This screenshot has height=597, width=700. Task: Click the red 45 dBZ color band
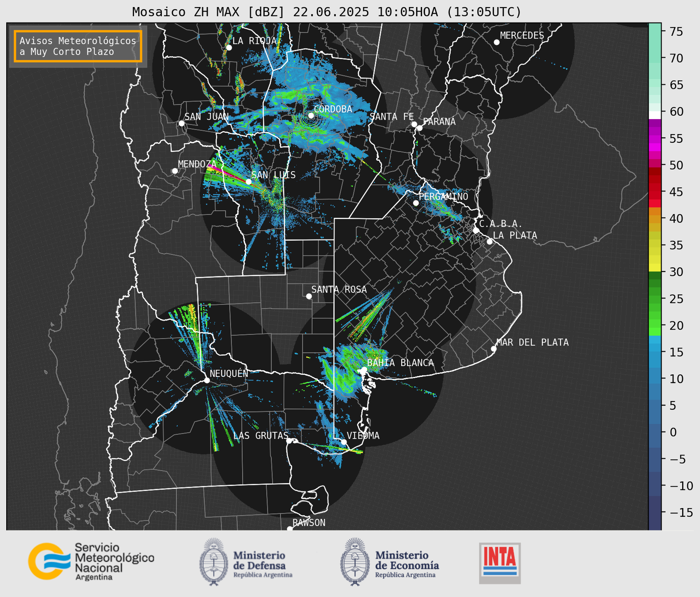click(x=655, y=192)
